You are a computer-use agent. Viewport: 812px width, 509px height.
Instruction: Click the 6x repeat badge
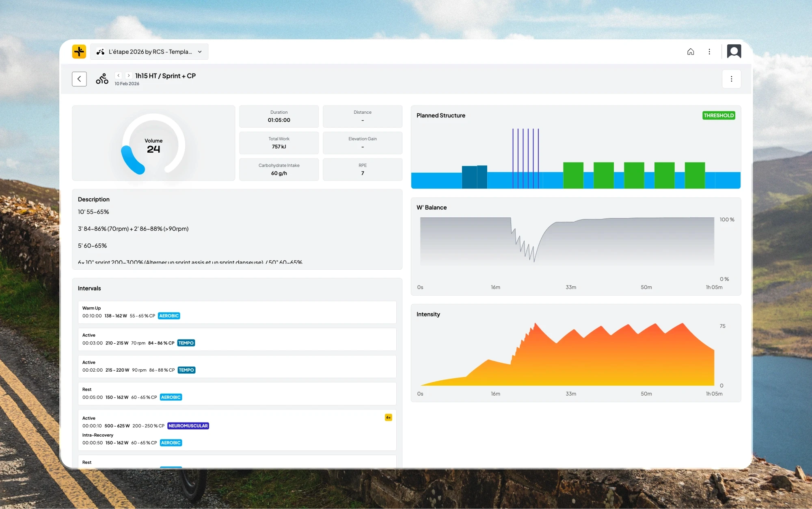pyautogui.click(x=388, y=418)
